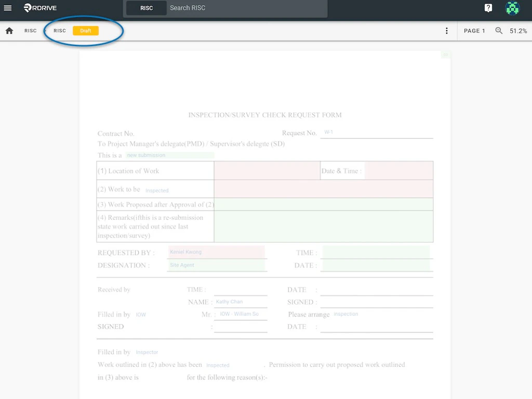Click the Request No. "W-1" field
This screenshot has height=399, width=532.
coord(377,132)
